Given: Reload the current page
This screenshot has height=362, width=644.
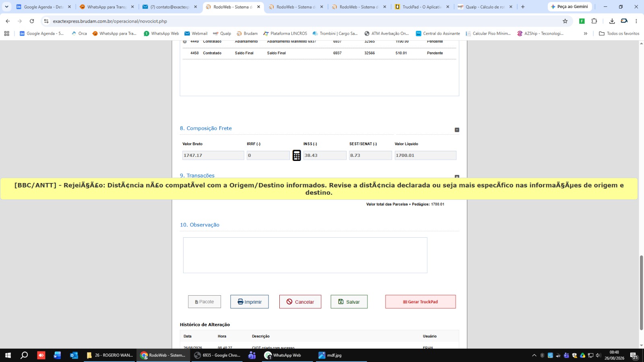Looking at the screenshot, I should [x=32, y=21].
